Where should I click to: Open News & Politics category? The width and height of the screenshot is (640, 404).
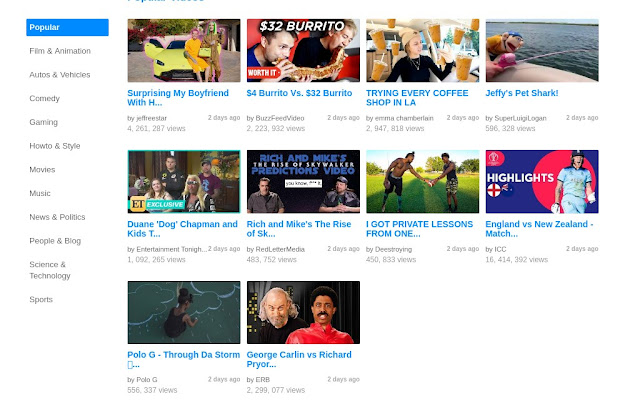pyautogui.click(x=57, y=217)
